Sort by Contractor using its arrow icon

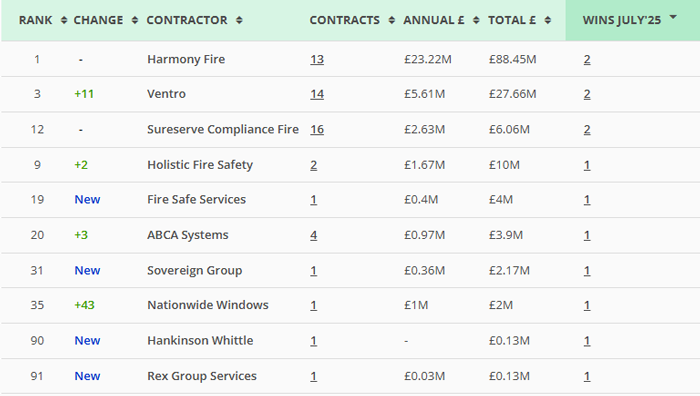pyautogui.click(x=239, y=20)
